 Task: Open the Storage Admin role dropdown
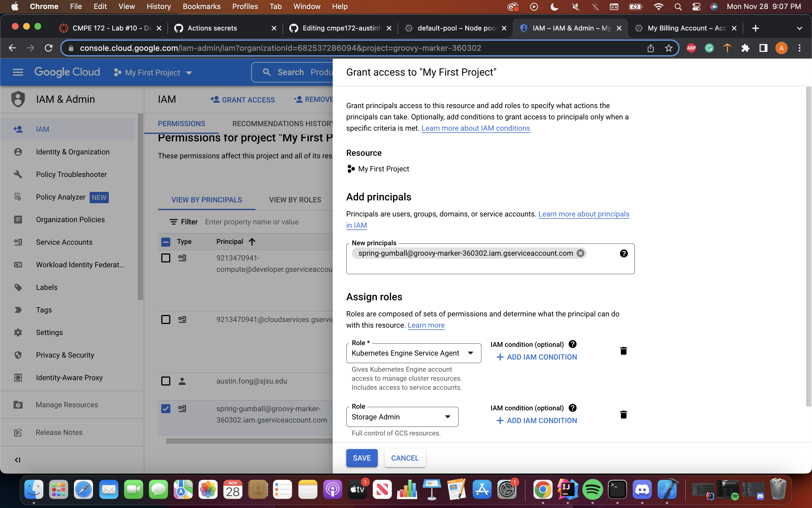pyautogui.click(x=402, y=417)
